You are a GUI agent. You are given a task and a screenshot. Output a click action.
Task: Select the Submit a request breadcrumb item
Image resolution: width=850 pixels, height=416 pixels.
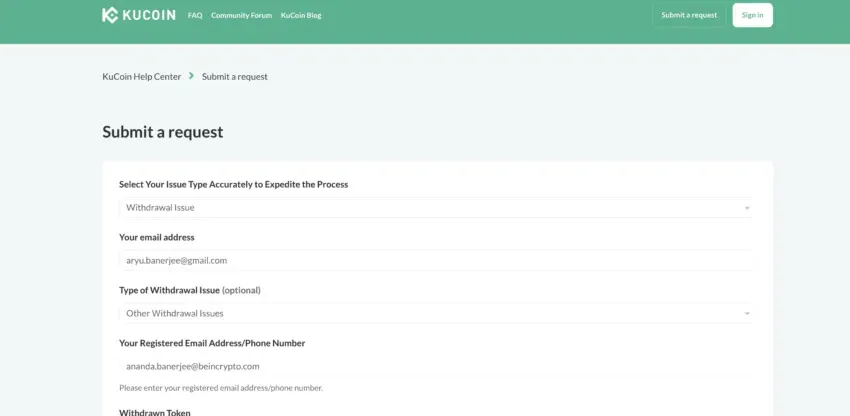point(235,76)
